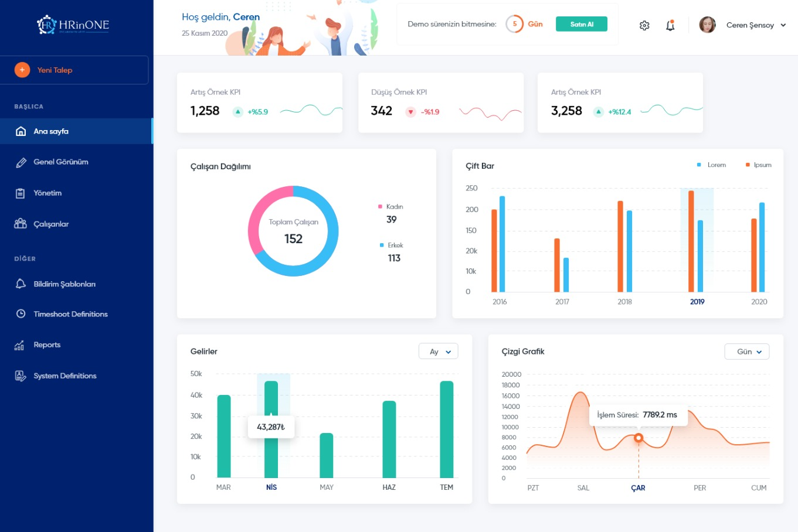Open Bildirim Şablonları in the sidebar
This screenshot has height=532, width=798.
pyautogui.click(x=64, y=284)
